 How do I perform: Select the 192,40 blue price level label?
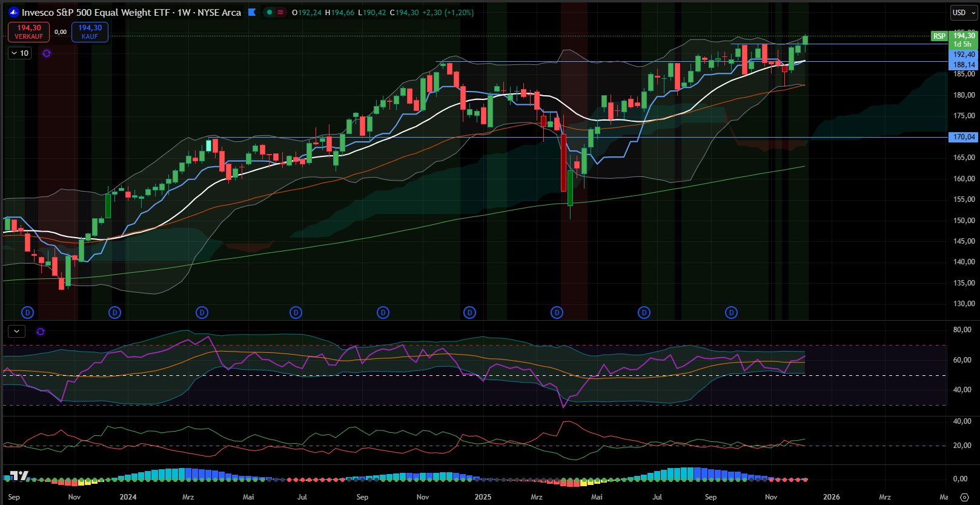(x=964, y=55)
